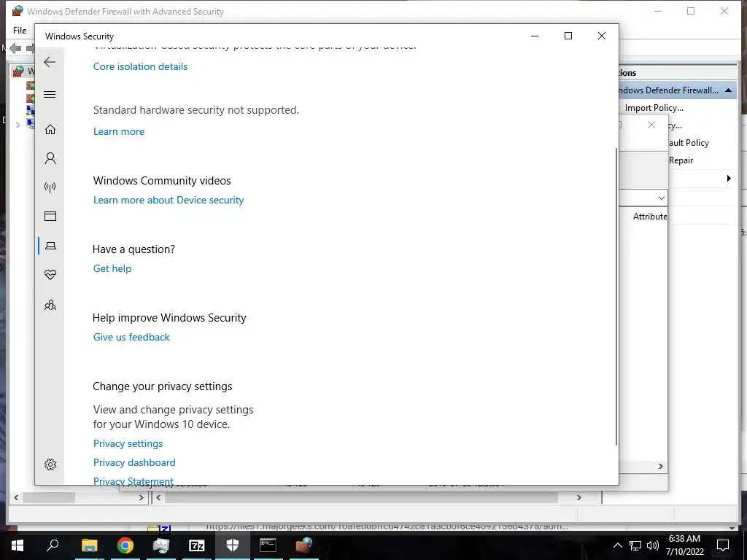Open Account protection person icon in sidebar
Image resolution: width=747 pixels, height=560 pixels.
[50, 158]
